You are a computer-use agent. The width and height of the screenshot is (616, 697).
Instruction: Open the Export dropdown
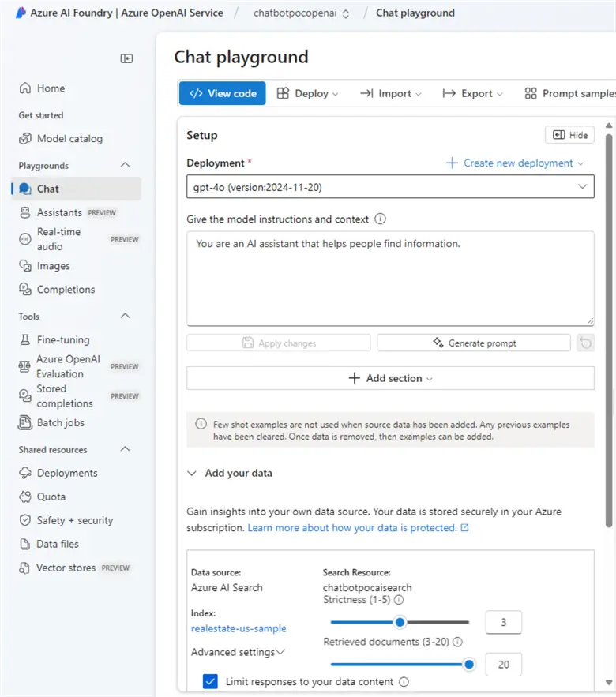click(473, 93)
